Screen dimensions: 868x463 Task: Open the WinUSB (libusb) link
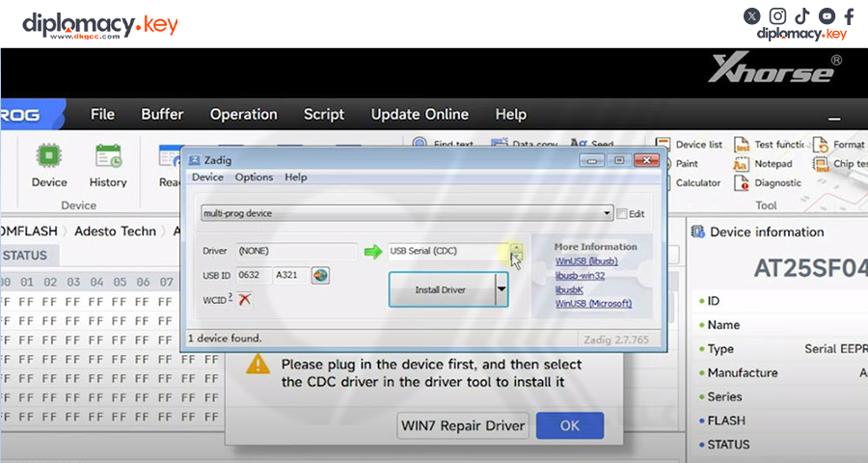[x=586, y=260]
